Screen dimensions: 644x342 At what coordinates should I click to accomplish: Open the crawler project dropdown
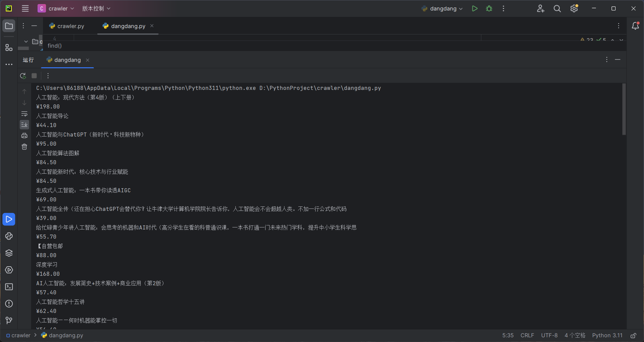[x=56, y=8]
